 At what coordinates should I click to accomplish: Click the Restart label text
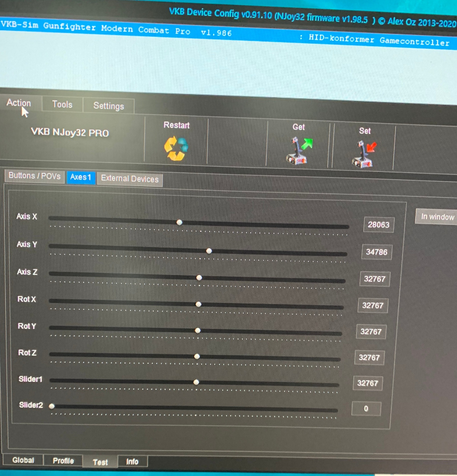[x=177, y=125]
